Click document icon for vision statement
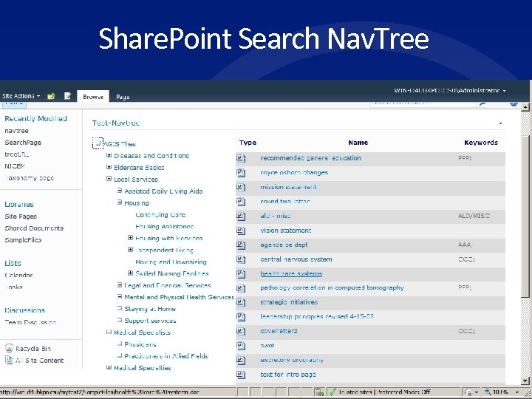Image resolution: width=532 pixels, height=399 pixels. [241, 231]
